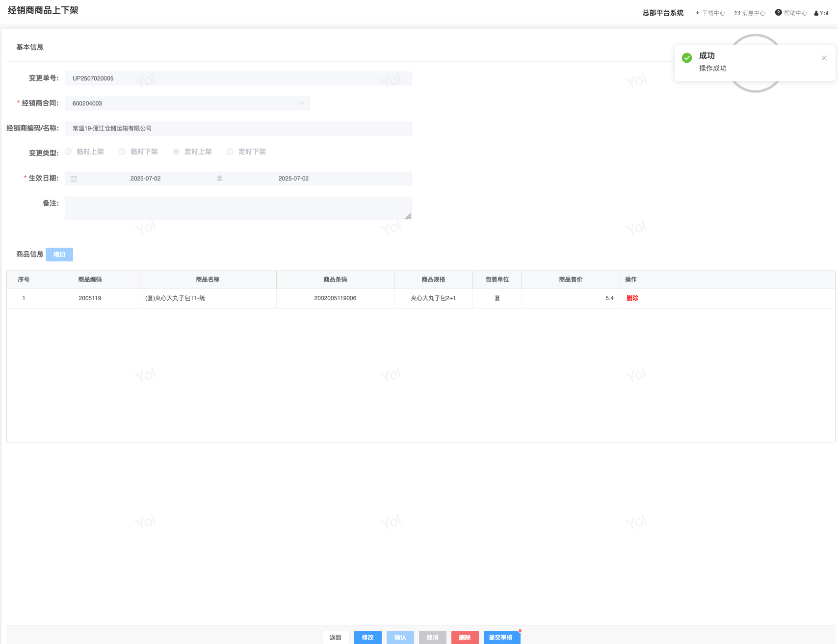The image size is (838, 644).
Task: Close the 操作成功 notification
Action: tap(824, 58)
